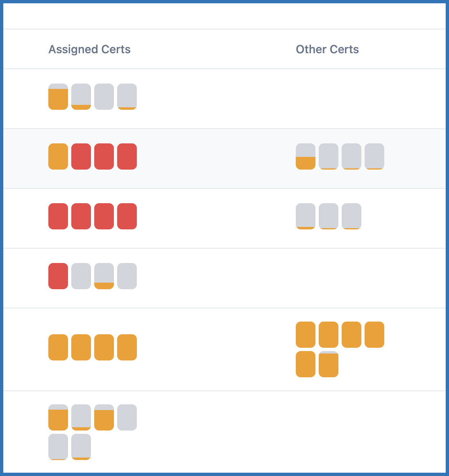The height and width of the screenshot is (476, 449).
Task: Open last row's first mostly-orange cert tile
Action: (x=58, y=417)
